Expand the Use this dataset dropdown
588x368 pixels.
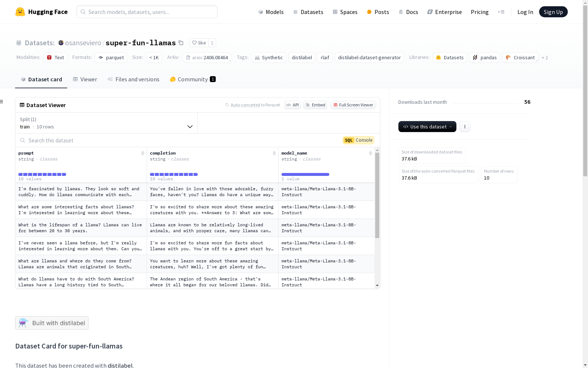tap(427, 127)
